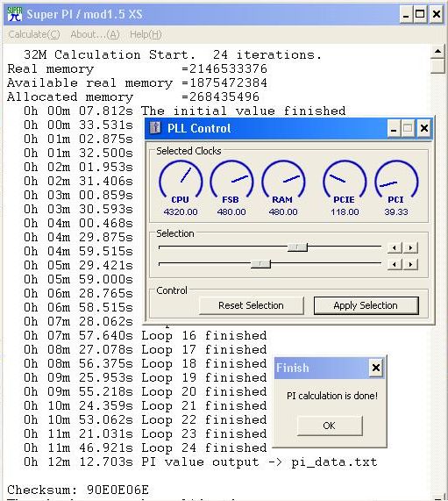Viewport: 448px width, 501px height.
Task: Minimize the Super PI window
Action: coord(406,14)
